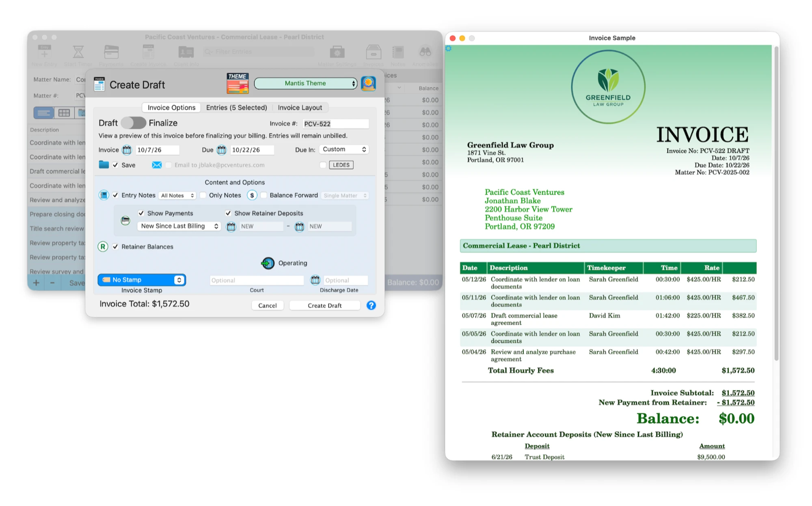Enable the LEDES checkbox
Image resolution: width=812 pixels, height=506 pixels.
[x=323, y=165]
